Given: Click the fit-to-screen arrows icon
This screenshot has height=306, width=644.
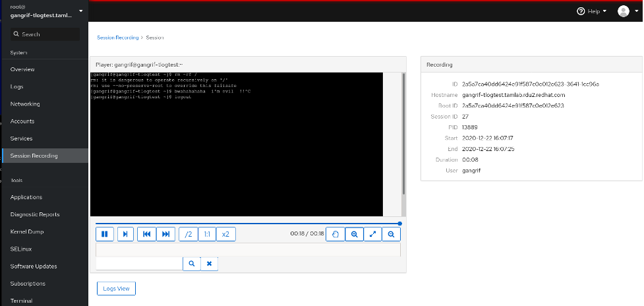Looking at the screenshot, I should click(372, 234).
